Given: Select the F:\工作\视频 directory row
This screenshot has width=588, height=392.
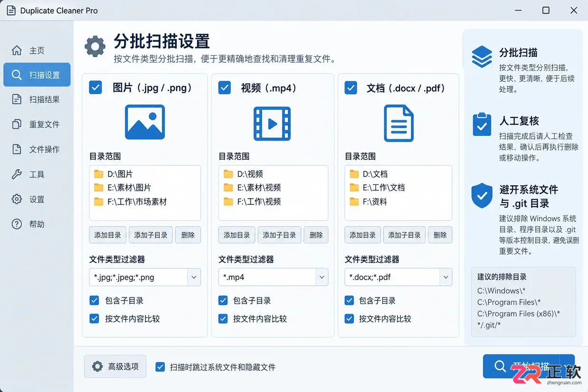Looking at the screenshot, I should 273,201.
